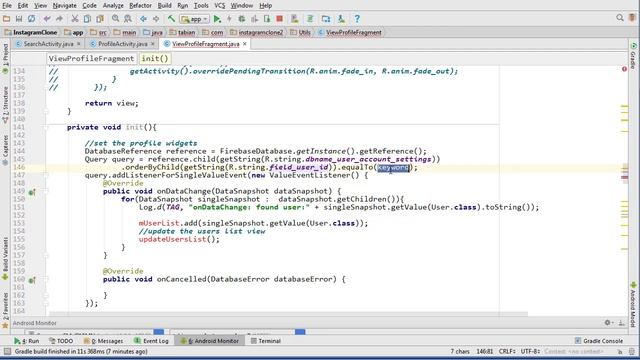Image resolution: width=640 pixels, height=360 pixels.
Task: Click the Project Structure toolbar icon
Action: [x=326, y=19]
